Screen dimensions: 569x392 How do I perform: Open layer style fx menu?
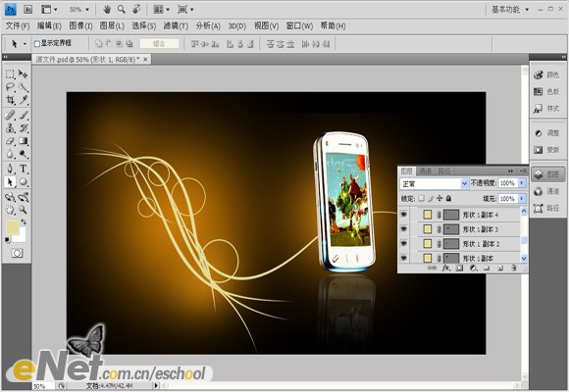click(446, 268)
